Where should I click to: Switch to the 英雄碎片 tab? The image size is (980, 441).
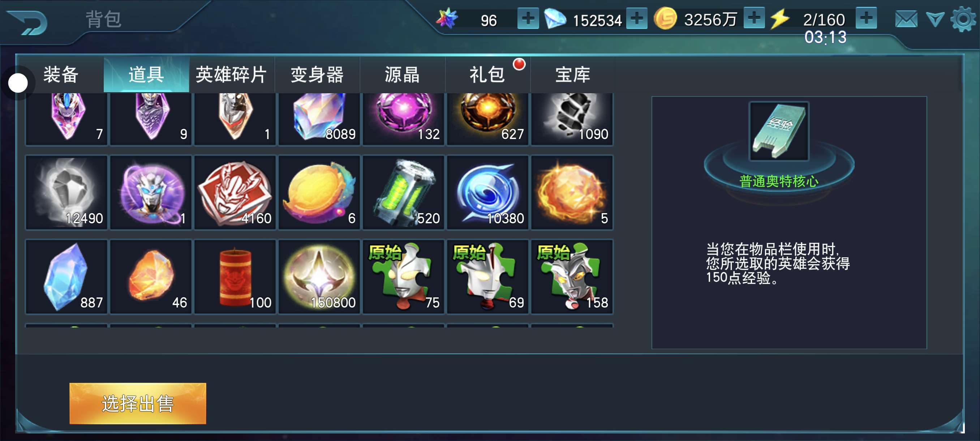[x=231, y=74]
